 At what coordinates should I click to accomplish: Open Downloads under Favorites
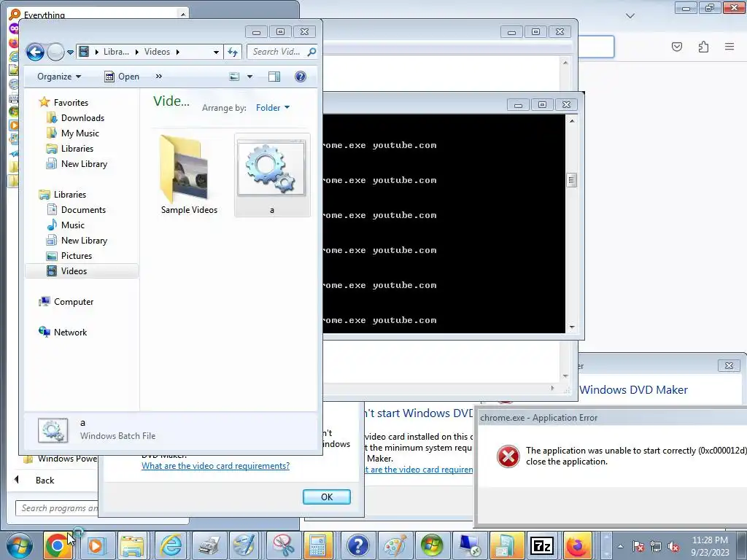click(x=82, y=118)
